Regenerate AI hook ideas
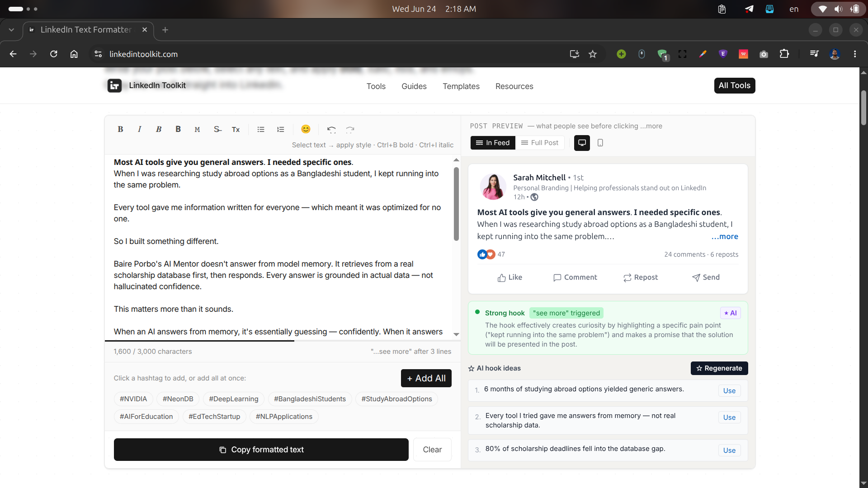This screenshot has width=868, height=488. coord(719,368)
